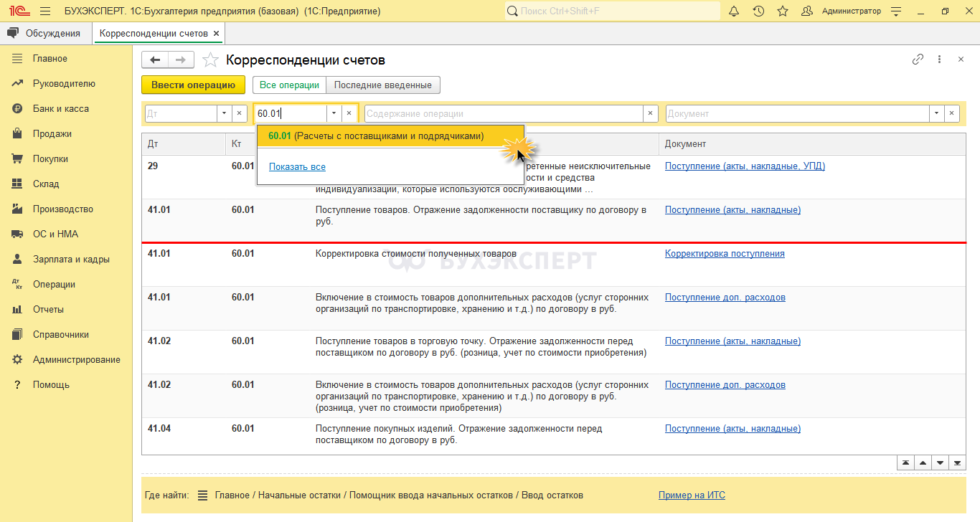Open notifications bell icon
This screenshot has width=980, height=522.
(x=734, y=11)
